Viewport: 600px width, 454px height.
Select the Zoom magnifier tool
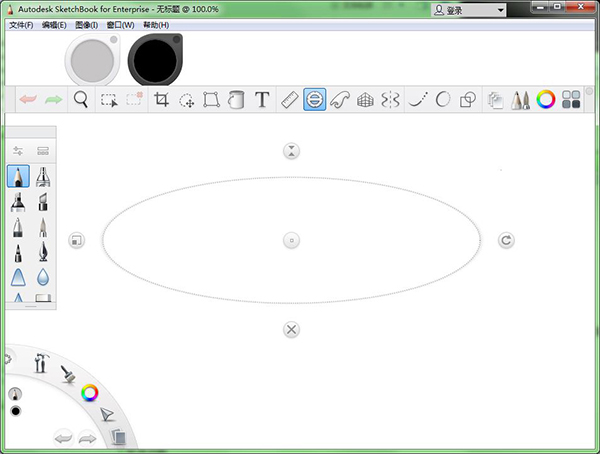[x=81, y=100]
